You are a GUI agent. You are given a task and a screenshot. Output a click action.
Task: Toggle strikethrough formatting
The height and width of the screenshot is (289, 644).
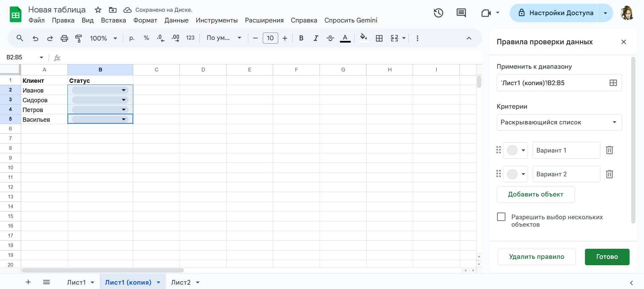tap(330, 38)
